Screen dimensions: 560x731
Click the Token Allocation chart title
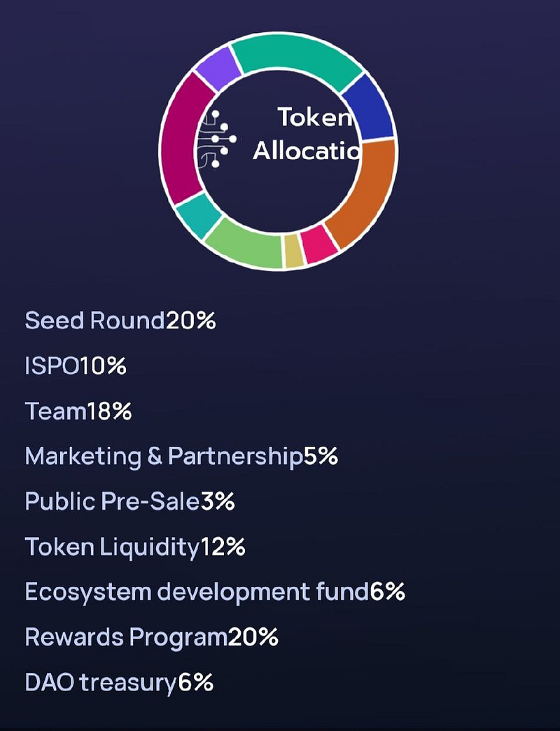[307, 133]
